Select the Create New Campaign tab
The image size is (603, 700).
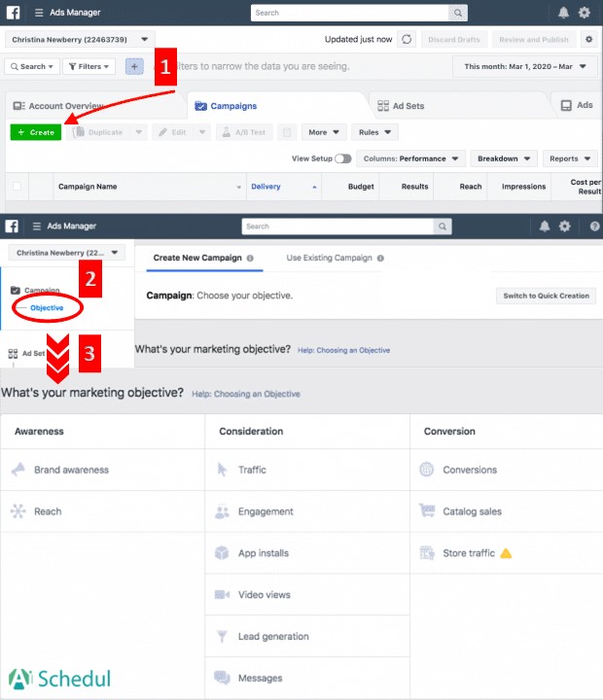pos(203,258)
